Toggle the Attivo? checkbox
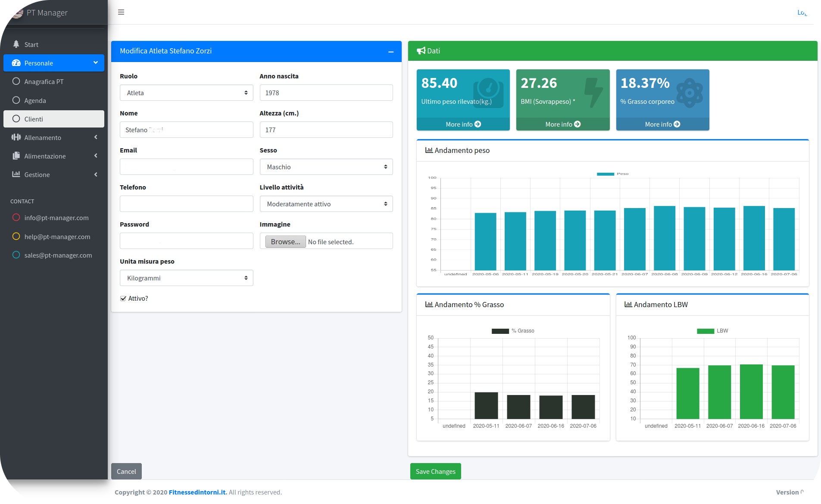Viewport: 821px width, 504px height. [123, 299]
